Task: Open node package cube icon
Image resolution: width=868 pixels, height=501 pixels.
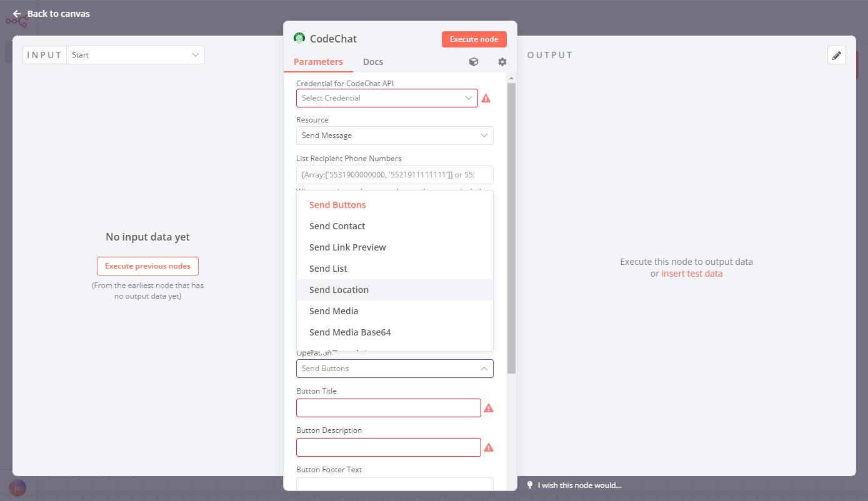Action: (474, 62)
